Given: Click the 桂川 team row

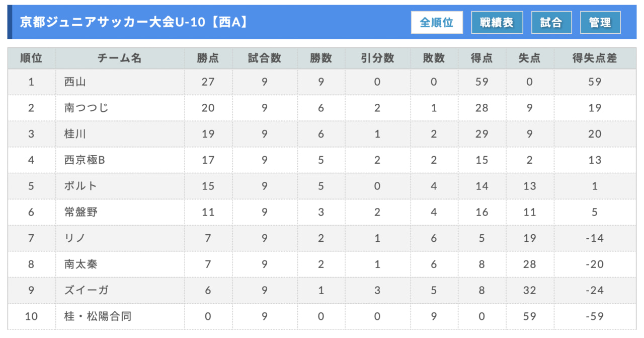Looking at the screenshot, I should pyautogui.click(x=322, y=134).
